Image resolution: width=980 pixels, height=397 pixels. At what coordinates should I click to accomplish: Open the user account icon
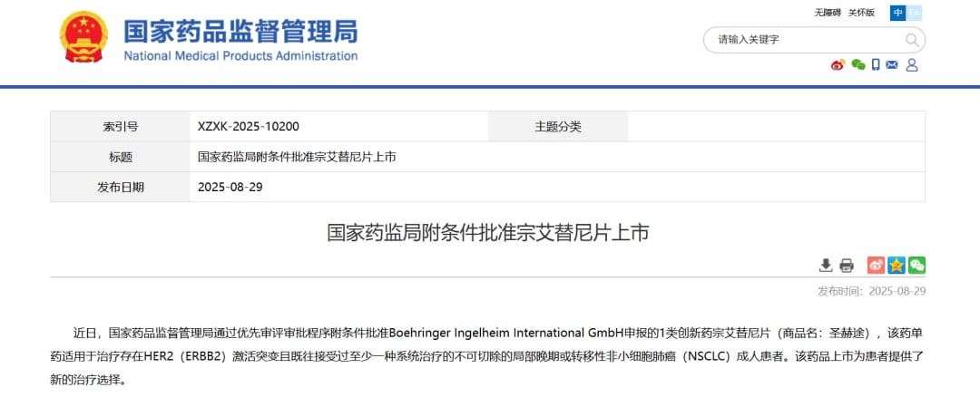[x=912, y=65]
